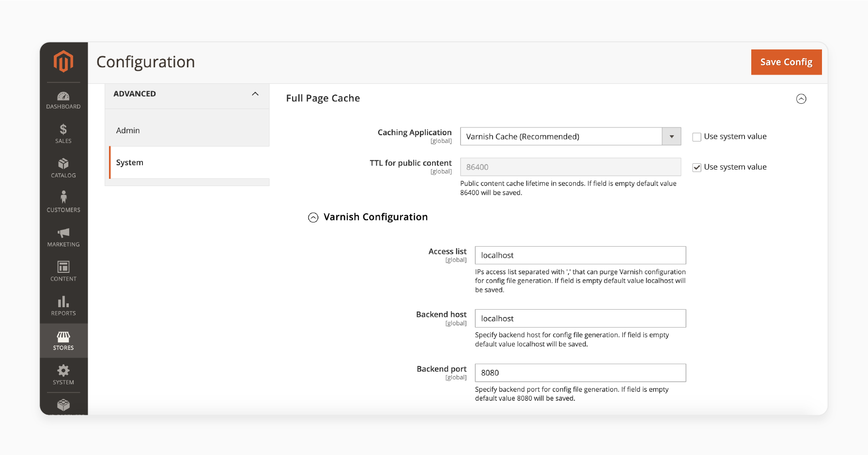Image resolution: width=868 pixels, height=455 pixels.
Task: Click the Save Config button
Action: pyautogui.click(x=786, y=62)
